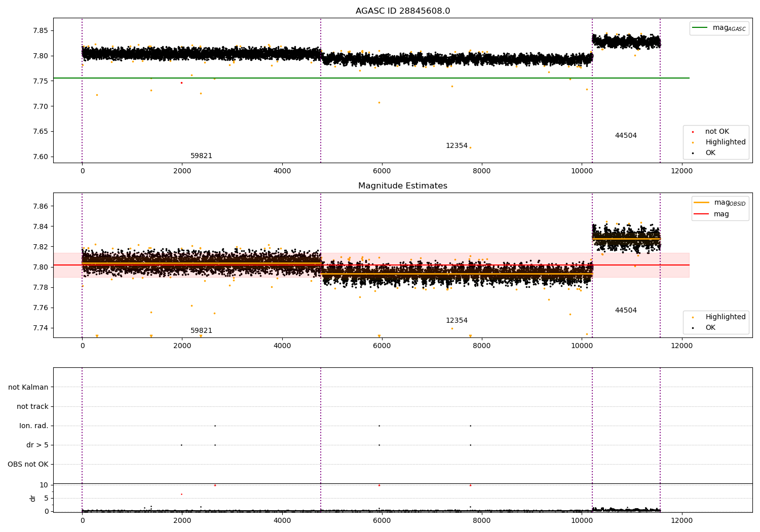Image resolution: width=760 pixels, height=532 pixels.
Task: Click the green mag AGASC line in the top plot
Action: click(x=371, y=78)
